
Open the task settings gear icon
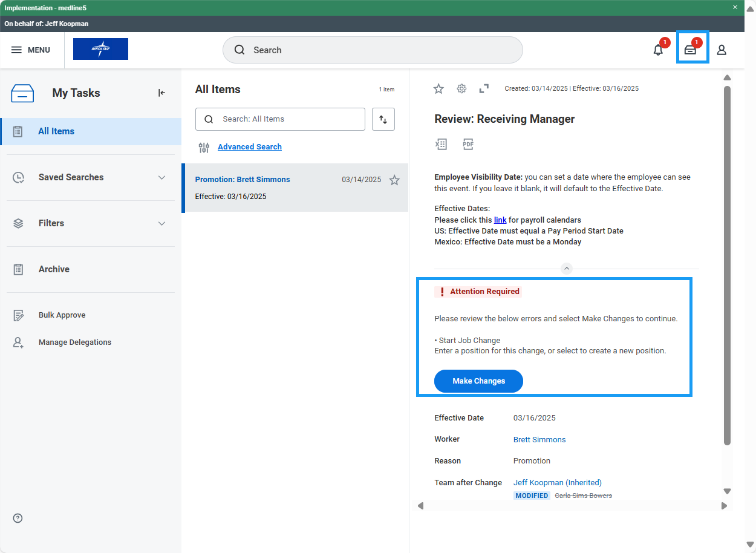click(x=461, y=89)
